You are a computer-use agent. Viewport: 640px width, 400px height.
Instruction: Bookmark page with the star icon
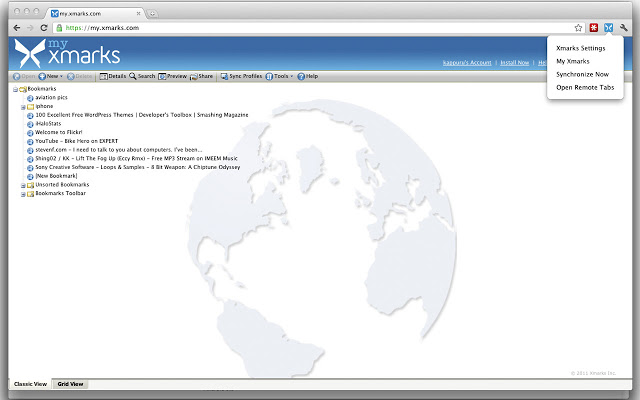tap(578, 28)
